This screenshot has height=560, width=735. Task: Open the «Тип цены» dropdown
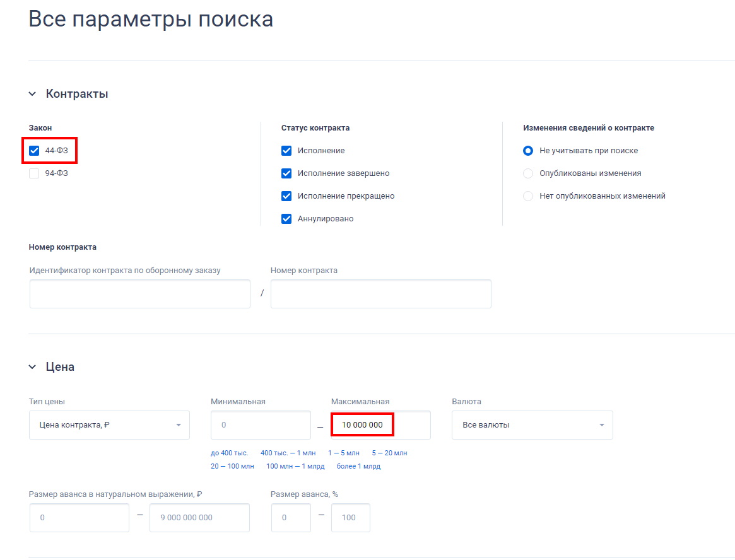tap(109, 424)
